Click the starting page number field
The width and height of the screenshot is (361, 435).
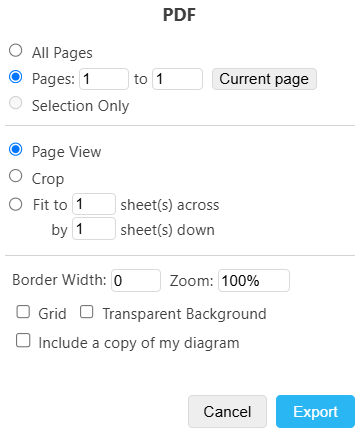[x=104, y=79]
